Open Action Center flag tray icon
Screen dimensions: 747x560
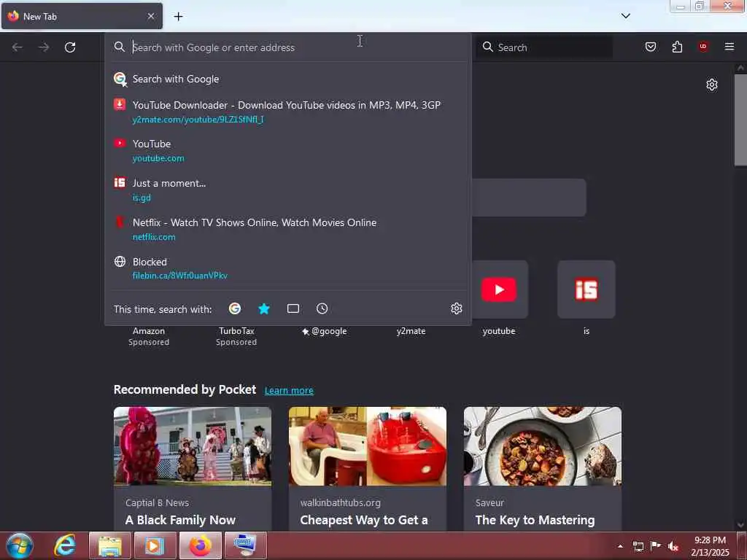(x=656, y=546)
